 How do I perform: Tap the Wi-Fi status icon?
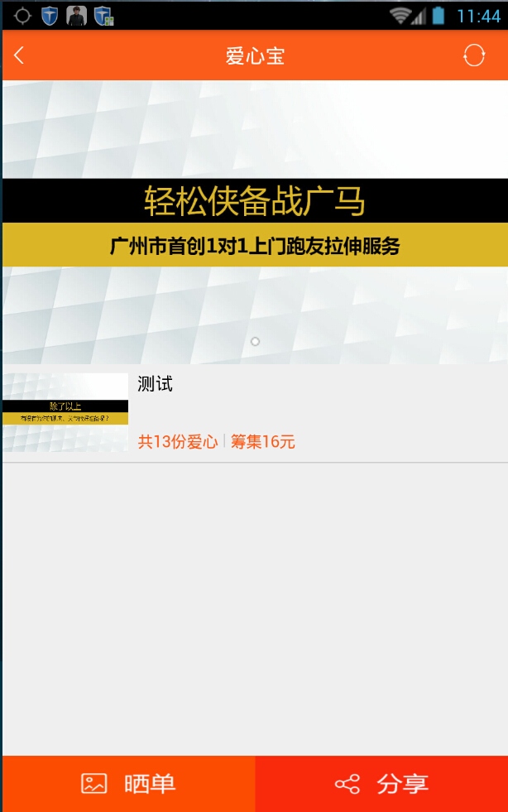pos(400,16)
